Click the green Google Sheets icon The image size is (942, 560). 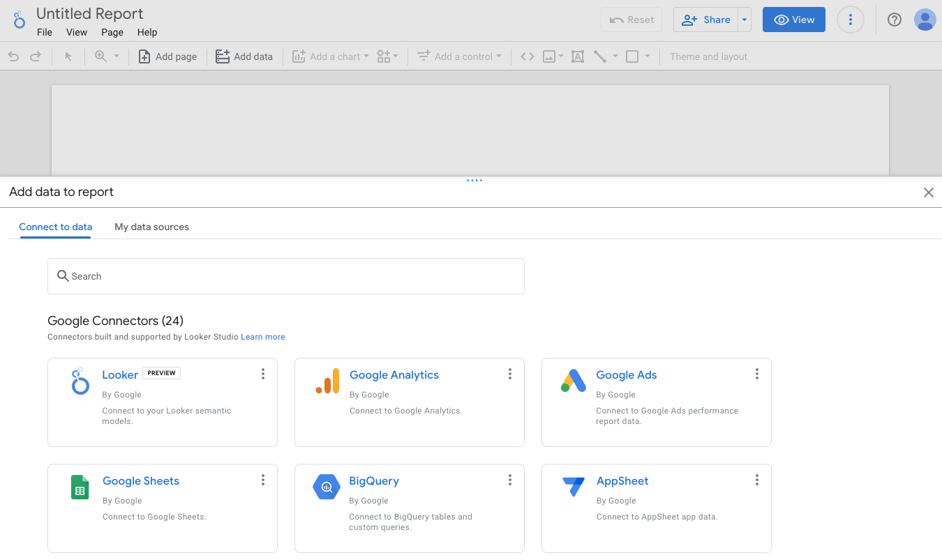[x=80, y=487]
